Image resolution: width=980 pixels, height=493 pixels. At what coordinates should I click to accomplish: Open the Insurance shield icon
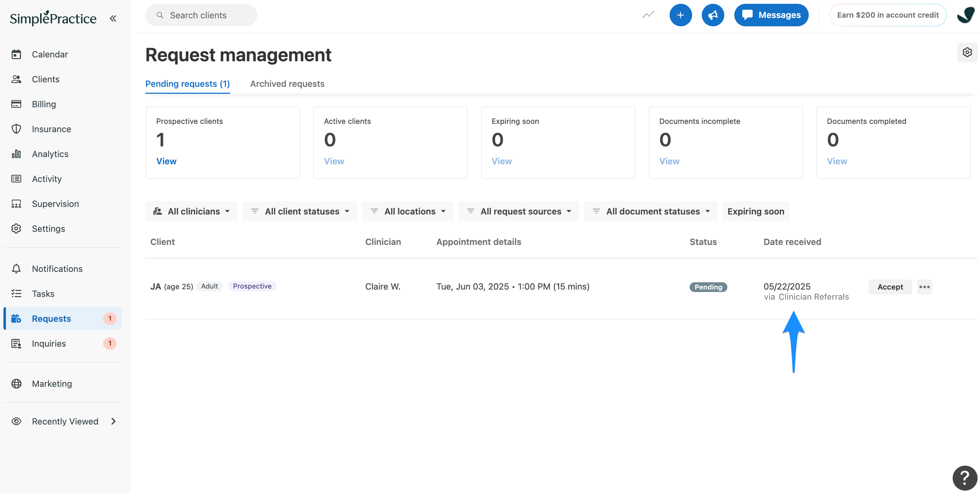[x=16, y=129]
